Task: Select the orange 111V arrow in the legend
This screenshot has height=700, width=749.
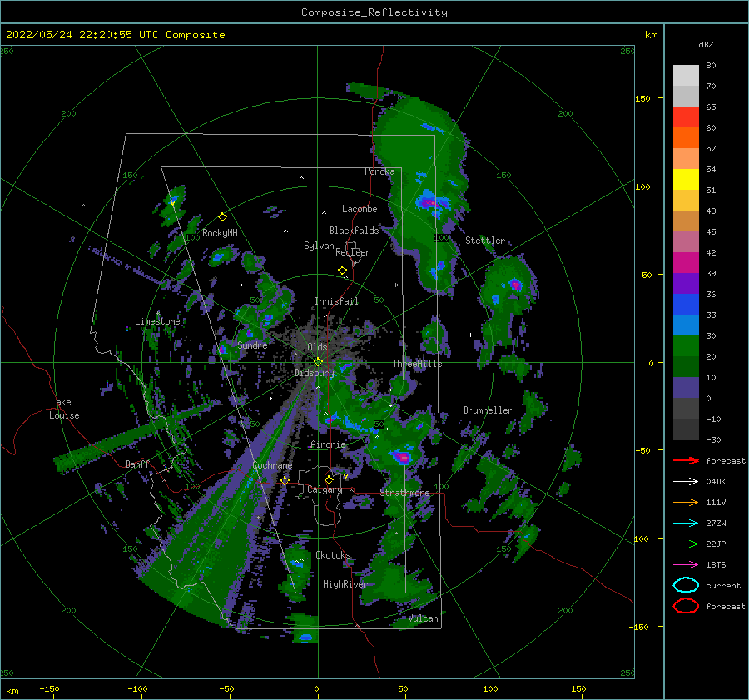Action: [x=686, y=502]
